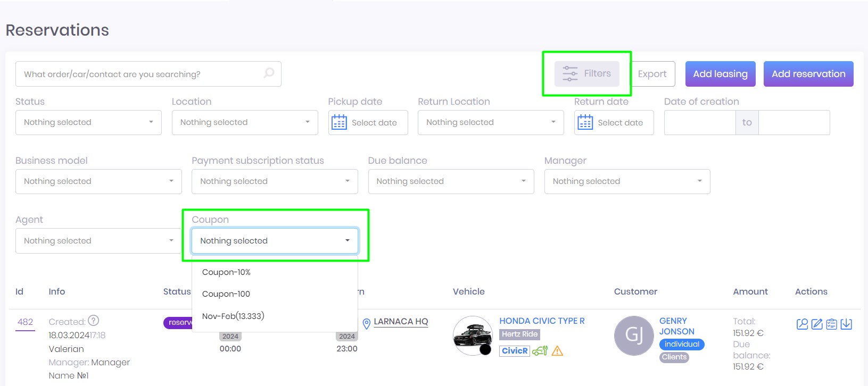Click the Pickup date calendar icon
The image size is (868, 386).
click(339, 122)
